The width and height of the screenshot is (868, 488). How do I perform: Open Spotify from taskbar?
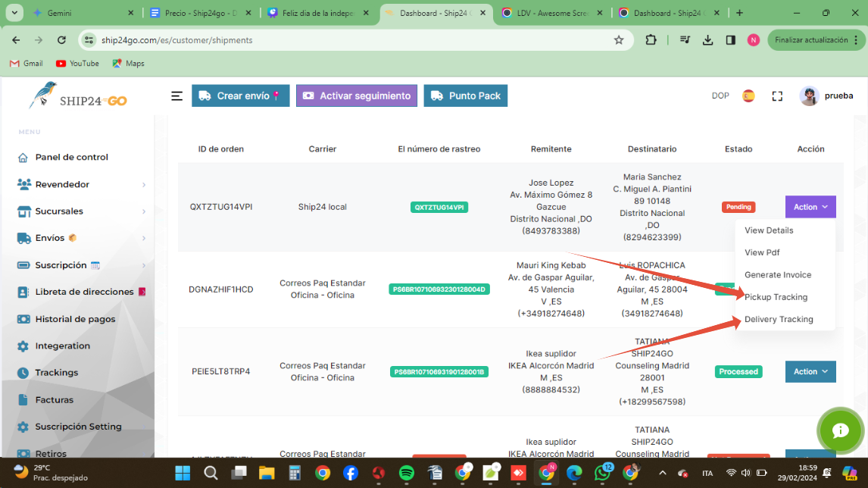[x=406, y=473]
